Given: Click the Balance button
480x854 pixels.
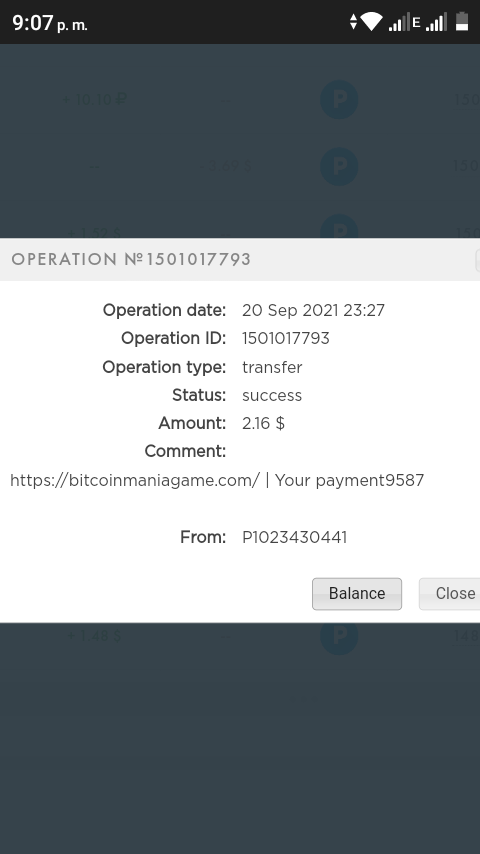Looking at the screenshot, I should 357,594.
